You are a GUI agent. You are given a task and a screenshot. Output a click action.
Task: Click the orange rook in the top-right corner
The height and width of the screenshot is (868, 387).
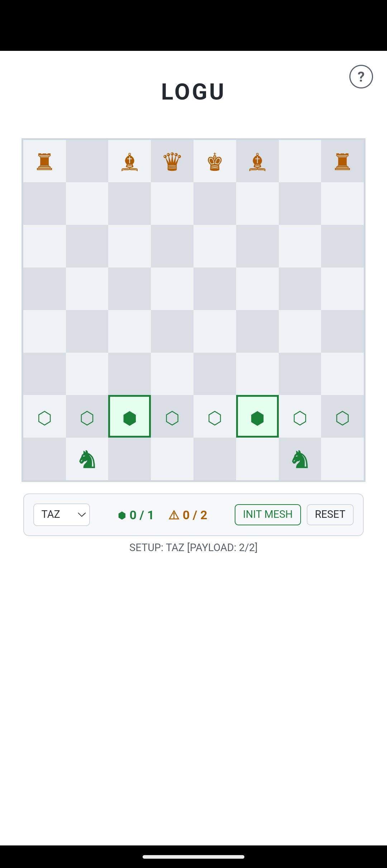click(x=342, y=161)
